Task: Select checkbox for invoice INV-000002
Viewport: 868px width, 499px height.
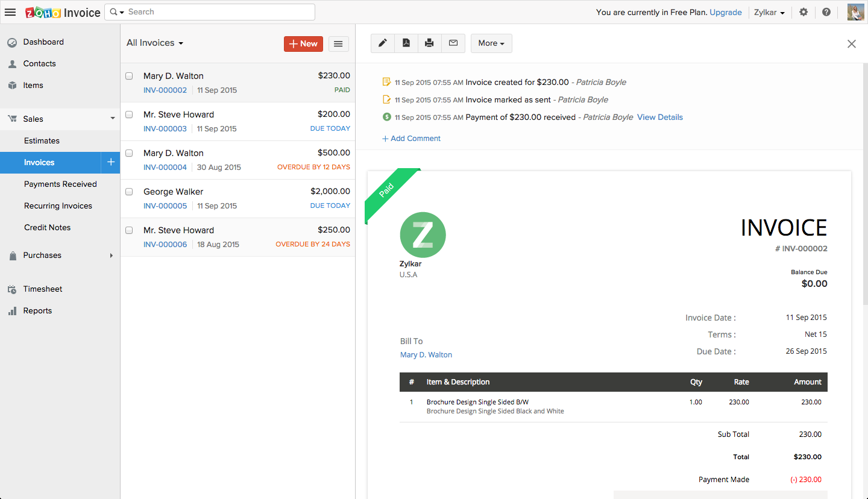Action: tap(129, 76)
